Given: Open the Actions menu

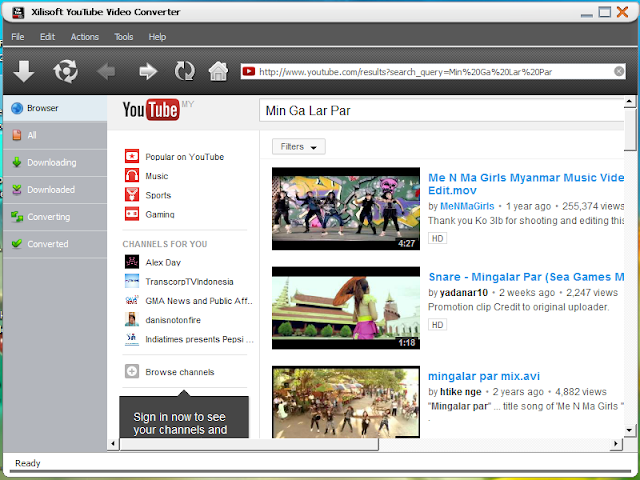Looking at the screenshot, I should [x=84, y=37].
